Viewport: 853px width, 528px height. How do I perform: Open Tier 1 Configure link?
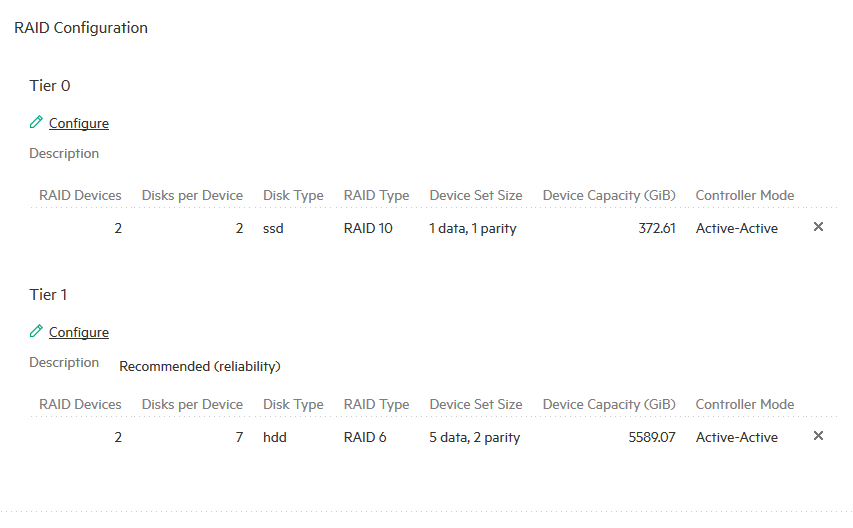click(x=79, y=332)
